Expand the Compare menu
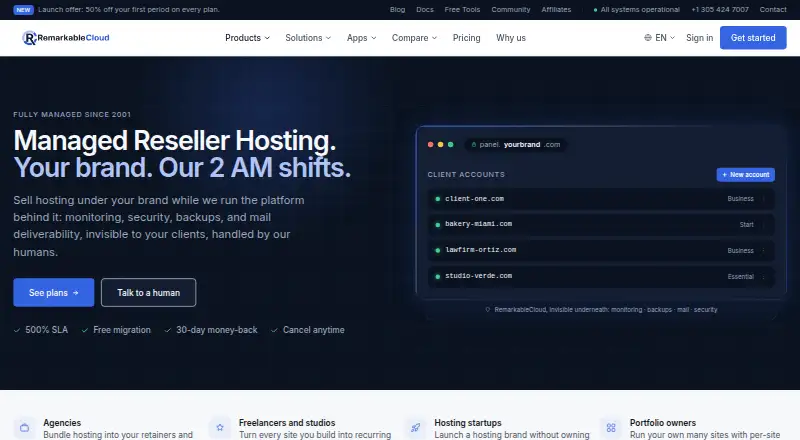Image resolution: width=800 pixels, height=440 pixels. (x=414, y=38)
